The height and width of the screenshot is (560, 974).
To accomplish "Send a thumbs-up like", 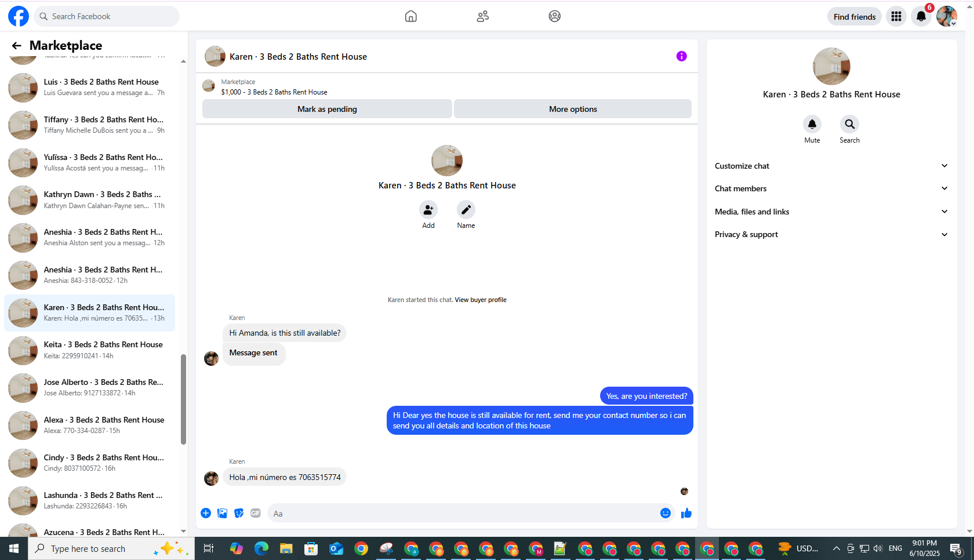I will point(686,513).
